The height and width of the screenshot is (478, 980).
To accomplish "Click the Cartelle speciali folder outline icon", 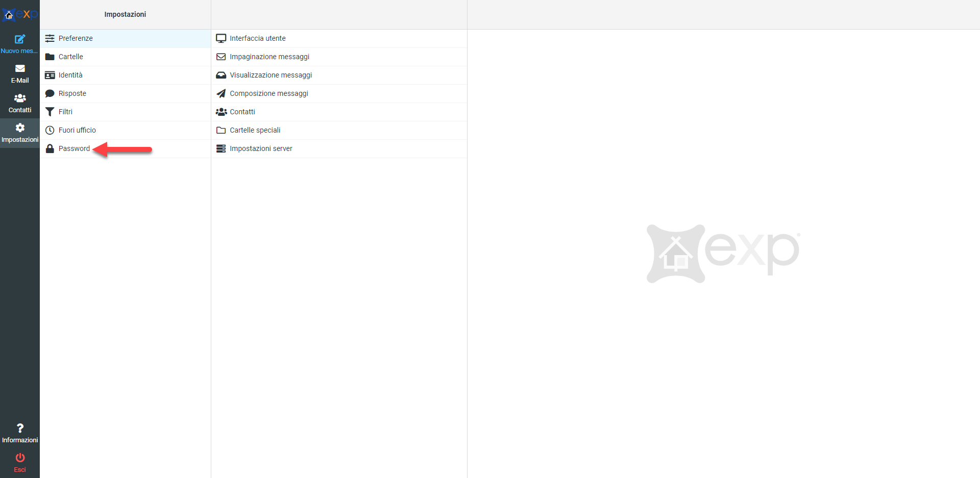I will point(221,130).
